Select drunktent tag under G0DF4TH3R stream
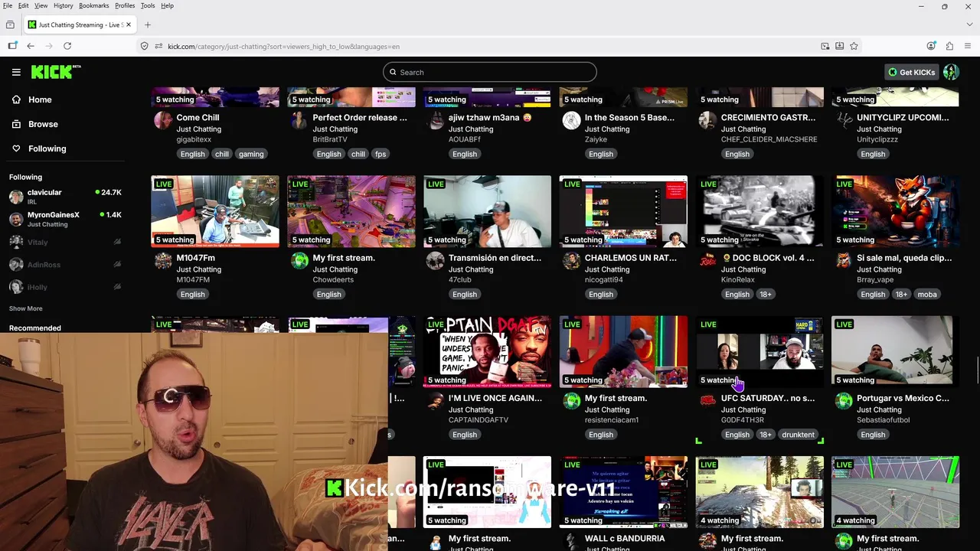Viewport: 980px width, 551px height. [799, 435]
